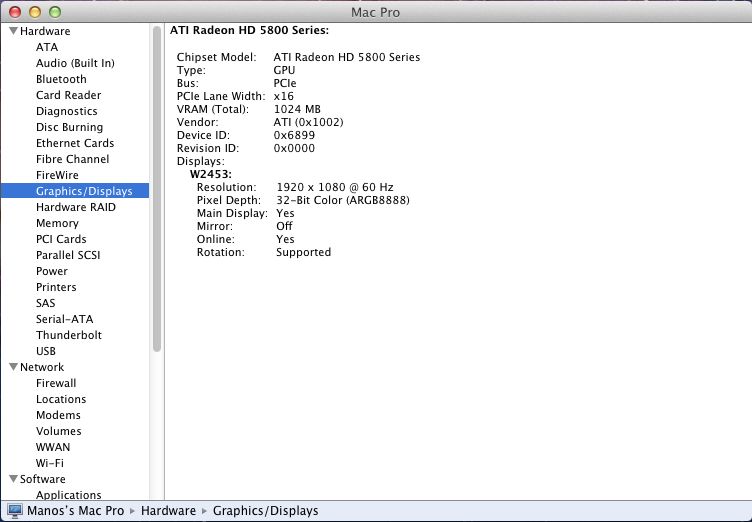This screenshot has width=752, height=522.
Task: Click Graphics/Displays in path bar
Action: (266, 510)
